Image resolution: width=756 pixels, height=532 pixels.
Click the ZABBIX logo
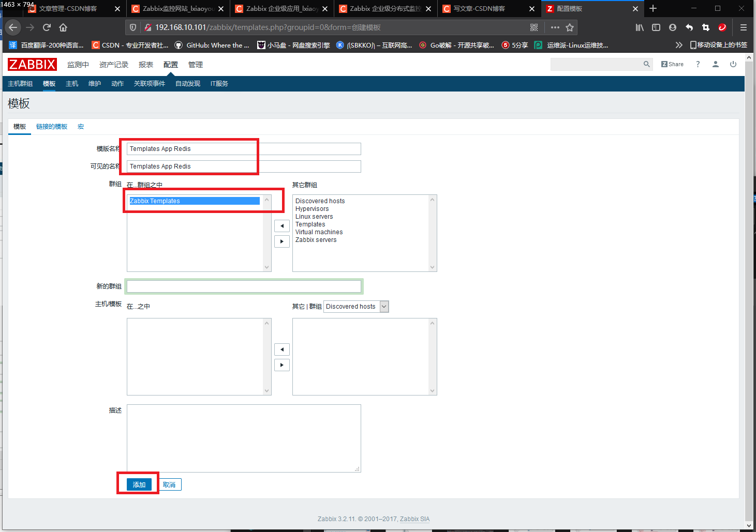32,65
